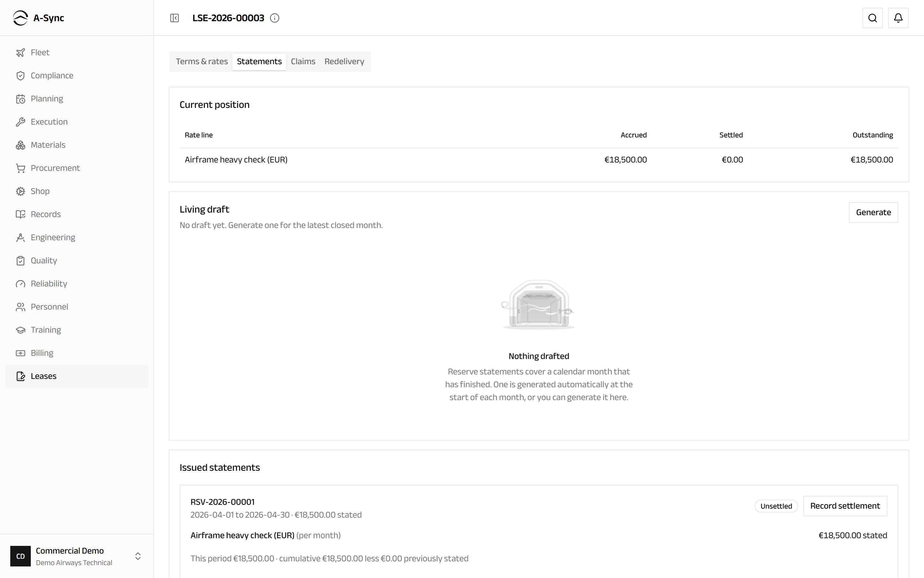
Task: Open Materials via the cubes icon
Action: (20, 145)
